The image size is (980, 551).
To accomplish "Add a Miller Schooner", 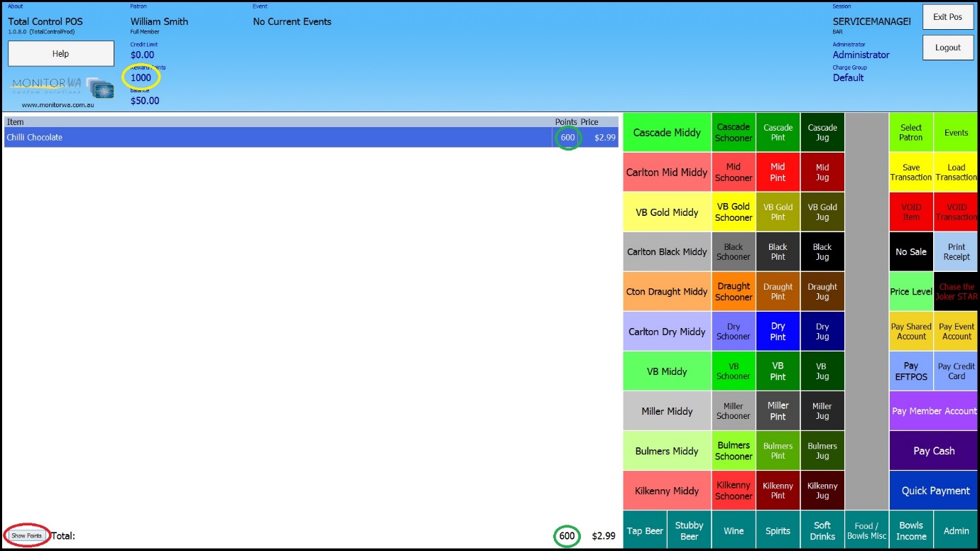I will pos(734,410).
